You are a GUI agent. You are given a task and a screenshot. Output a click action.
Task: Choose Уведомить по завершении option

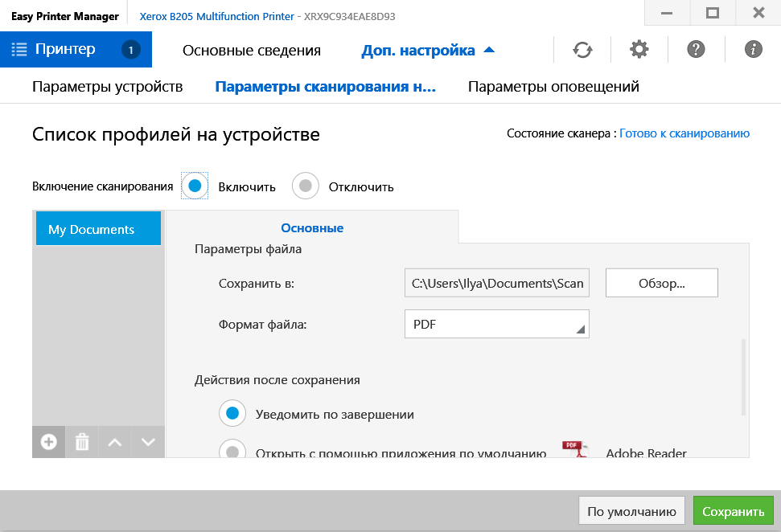pos(233,415)
